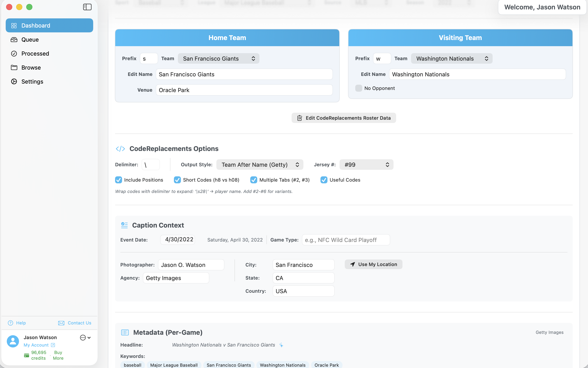Open Browse using the folder icon
Screen dimensions: 588x368
pos(14,67)
